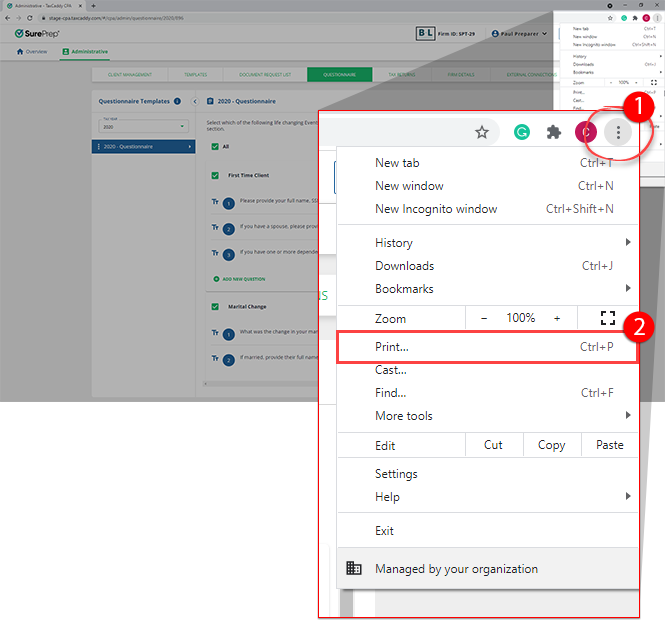The height and width of the screenshot is (624, 665).
Task: Click the zoom in plus control
Action: tap(557, 318)
